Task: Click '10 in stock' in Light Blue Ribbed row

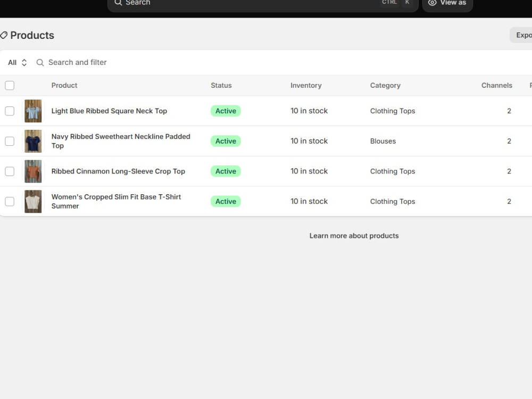Action: click(x=309, y=111)
